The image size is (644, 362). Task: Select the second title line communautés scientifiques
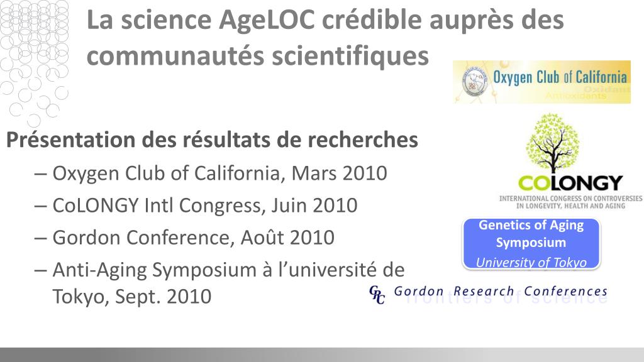[257, 56]
